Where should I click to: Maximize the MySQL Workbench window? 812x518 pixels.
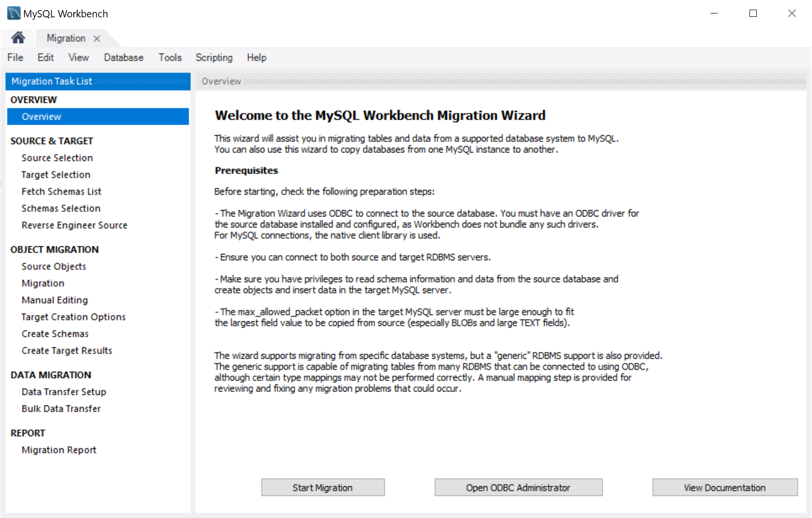pyautogui.click(x=753, y=13)
